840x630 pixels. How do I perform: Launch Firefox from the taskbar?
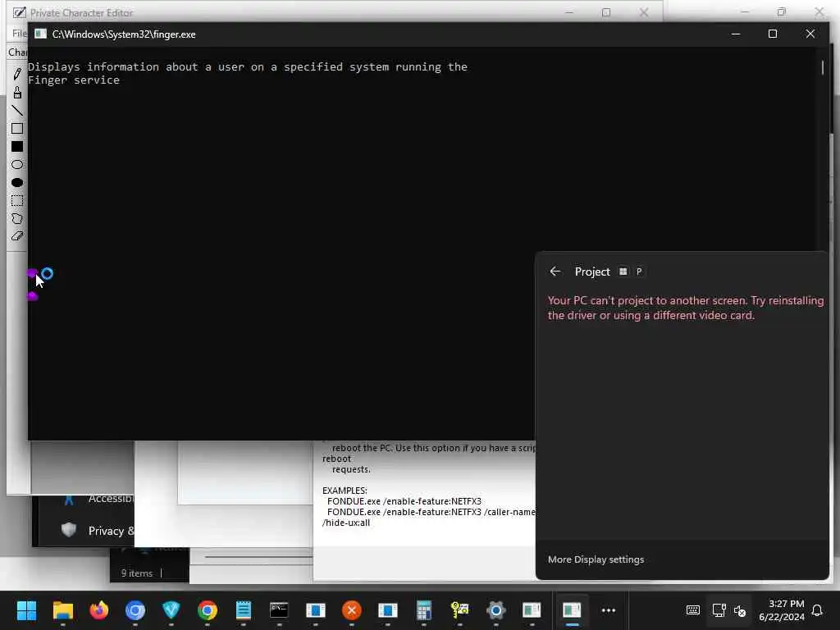click(x=99, y=610)
